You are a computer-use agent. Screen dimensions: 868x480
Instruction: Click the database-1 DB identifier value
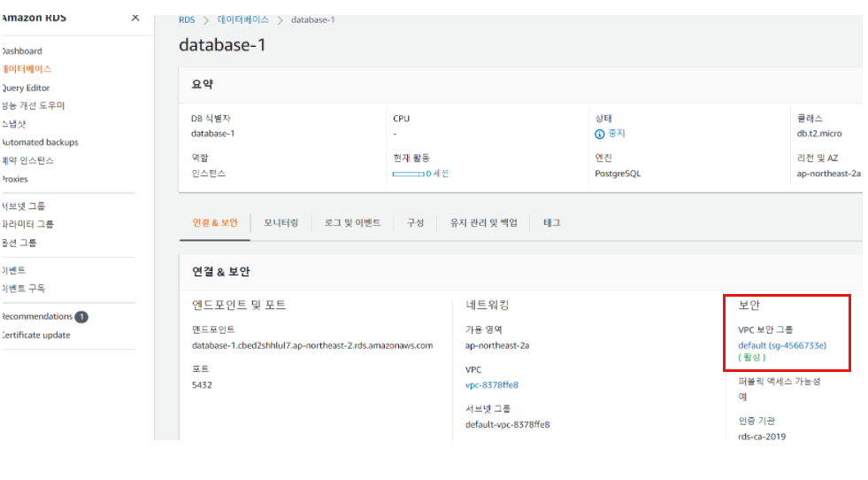(x=212, y=134)
